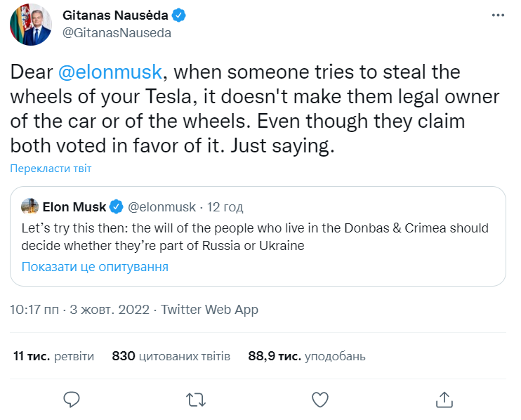Click the @GitanasNauseda handle
Viewport: 521px width, 420px height.
point(117,32)
